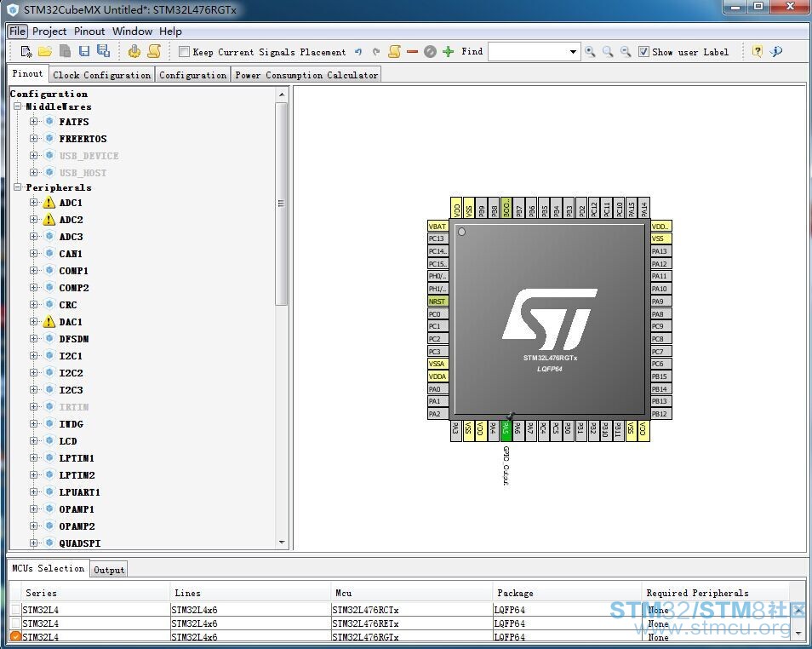Click the Redo arrow icon
The image size is (812, 649).
click(376, 51)
